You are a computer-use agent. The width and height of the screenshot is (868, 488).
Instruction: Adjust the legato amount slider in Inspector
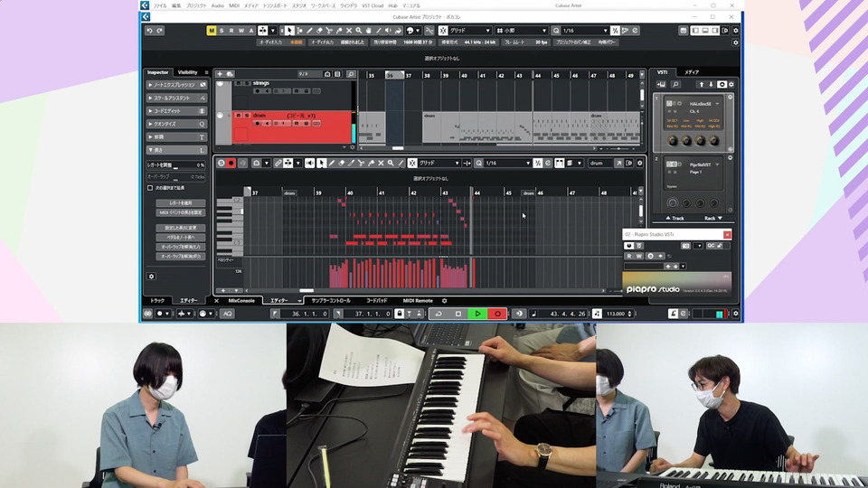point(175,165)
